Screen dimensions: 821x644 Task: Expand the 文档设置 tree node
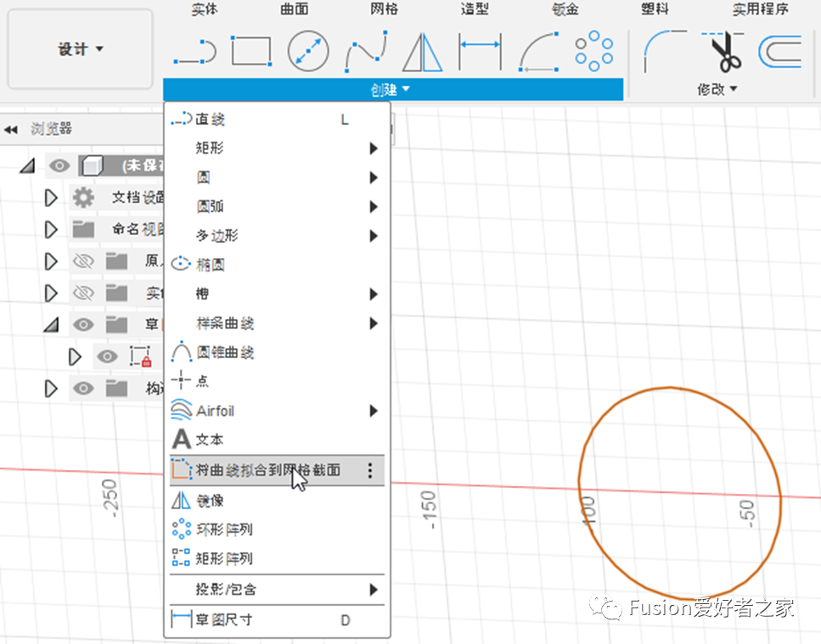(x=50, y=198)
